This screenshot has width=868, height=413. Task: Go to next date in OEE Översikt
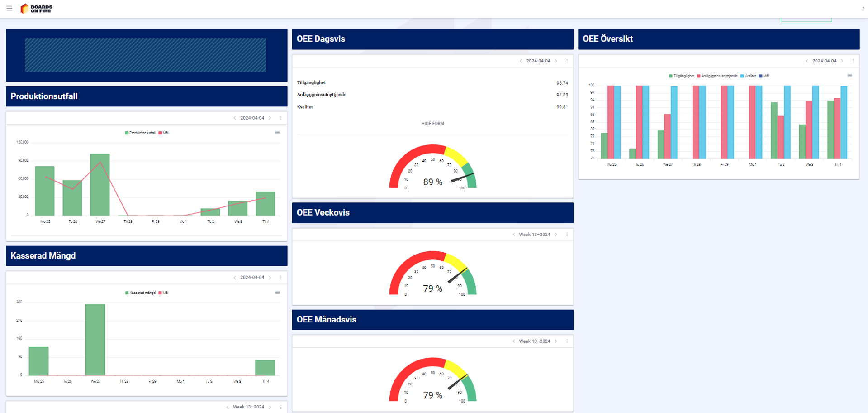[842, 61]
